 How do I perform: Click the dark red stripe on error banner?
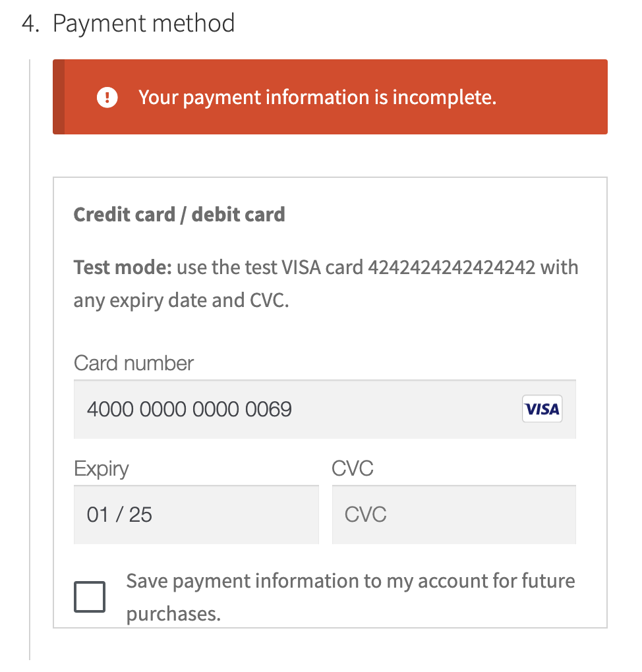(59, 97)
